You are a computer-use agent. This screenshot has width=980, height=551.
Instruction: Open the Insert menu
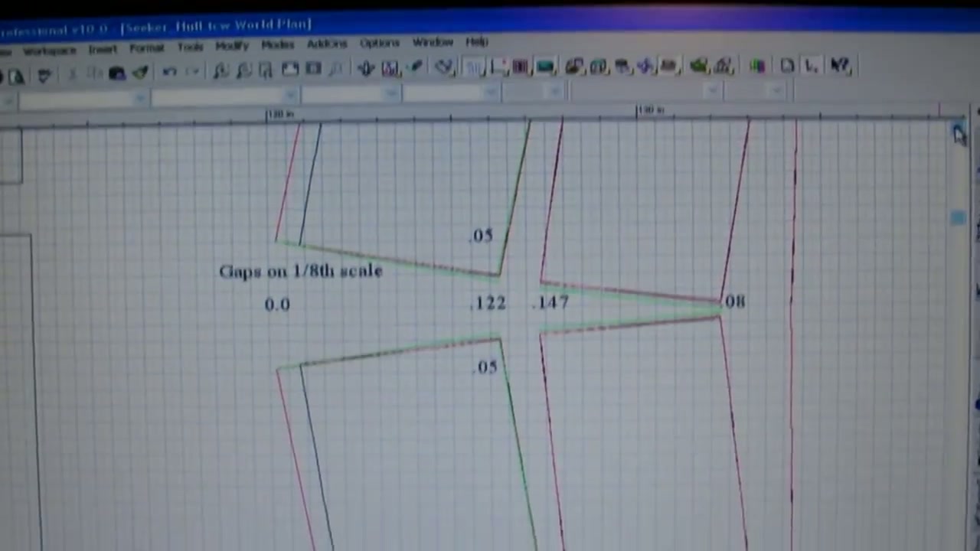click(x=103, y=49)
